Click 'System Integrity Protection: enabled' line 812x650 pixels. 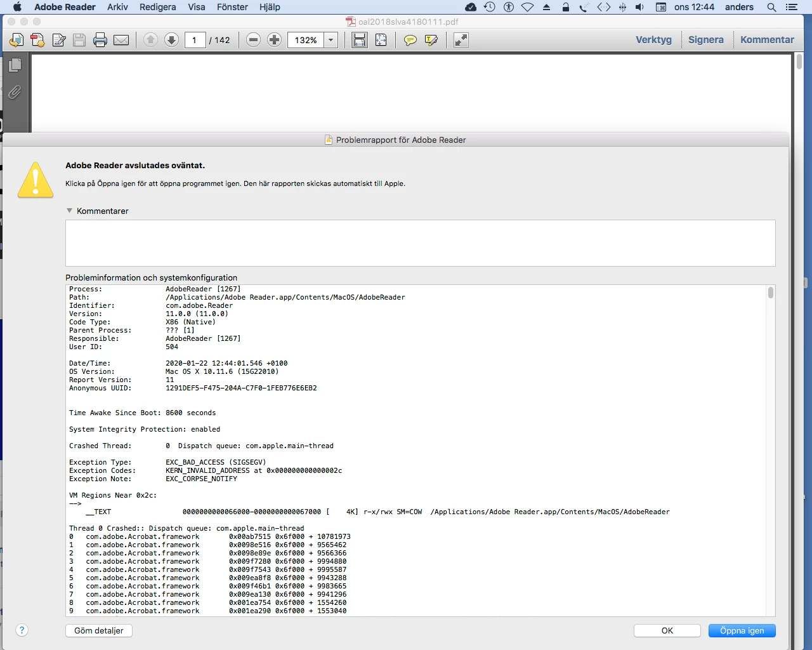click(145, 429)
